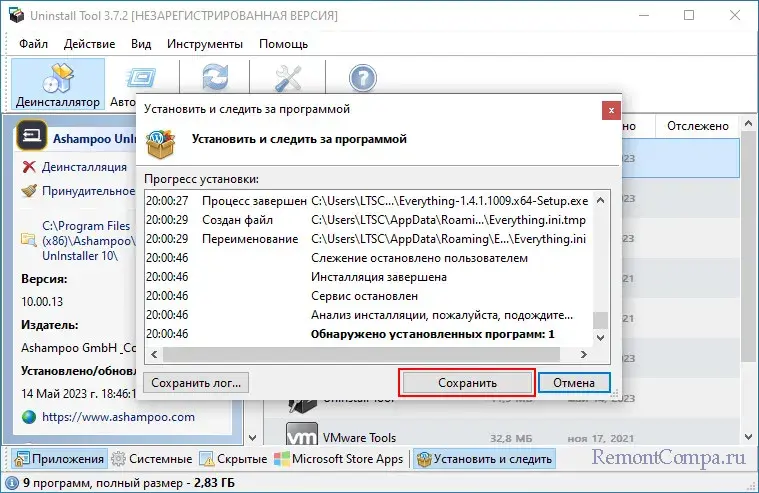Switch to the Скрытые tab
Image resolution: width=759 pixels, height=493 pixels.
click(x=234, y=459)
